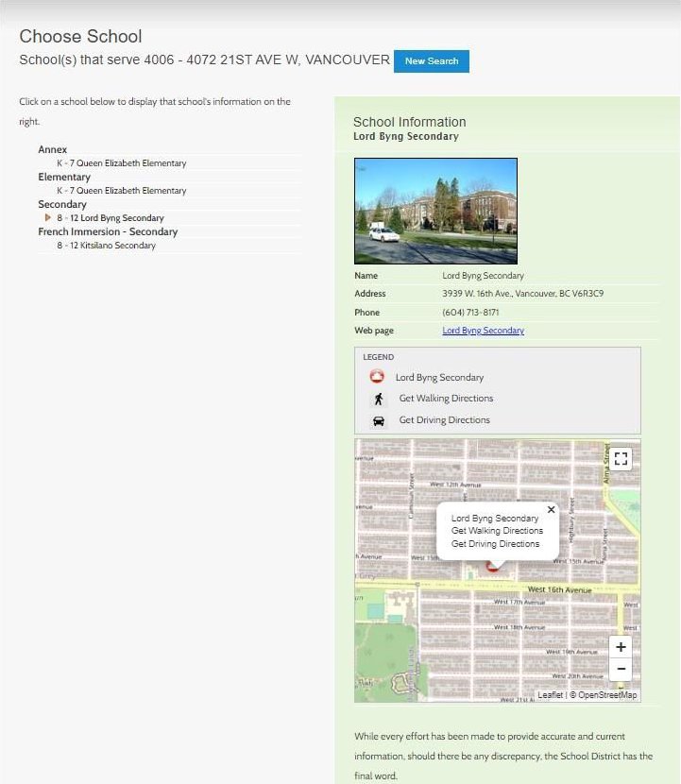
Task: Click the West 16th Avenue label on map
Action: tap(559, 590)
